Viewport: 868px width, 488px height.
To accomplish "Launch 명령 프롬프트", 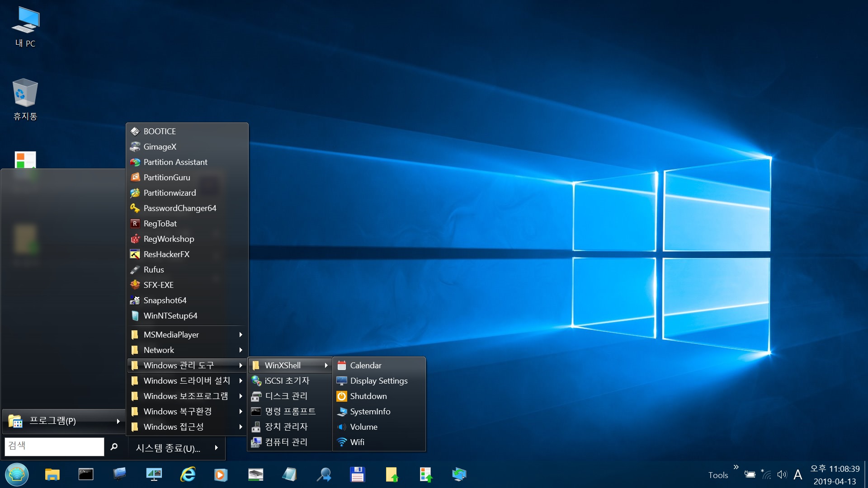I will [x=290, y=411].
